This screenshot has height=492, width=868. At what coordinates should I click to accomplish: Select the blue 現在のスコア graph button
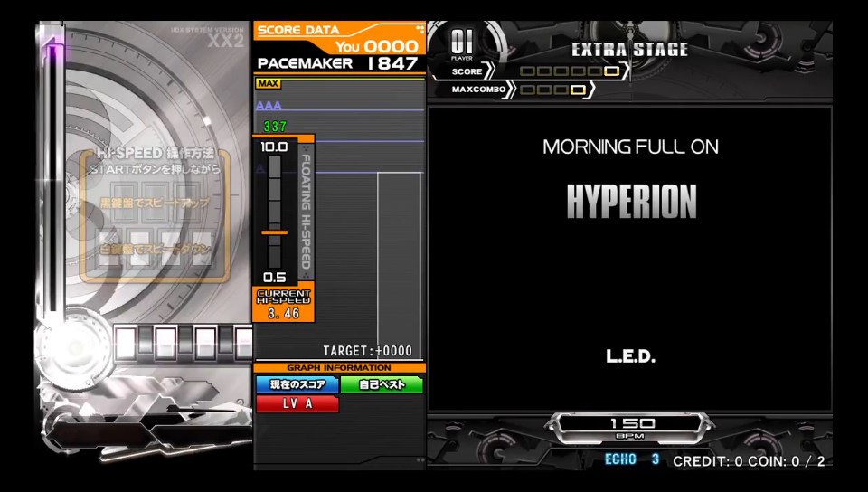click(x=297, y=384)
